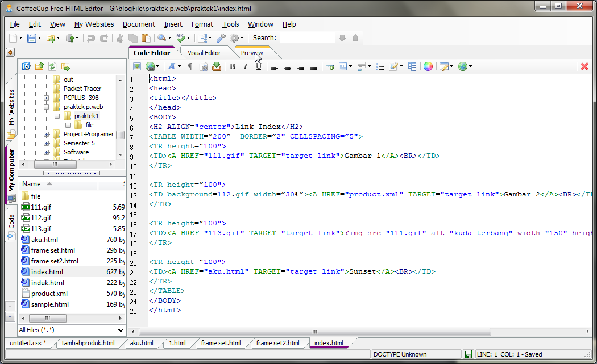The image size is (597, 364).
Task: Collapse the praktek p.web folder node
Action: (47, 107)
